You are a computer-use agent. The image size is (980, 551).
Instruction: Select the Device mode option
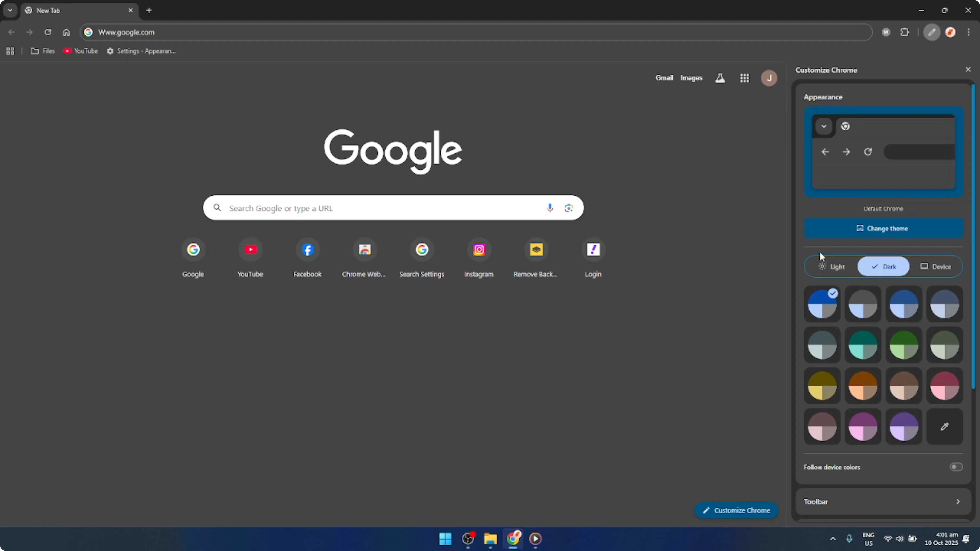[936, 266]
